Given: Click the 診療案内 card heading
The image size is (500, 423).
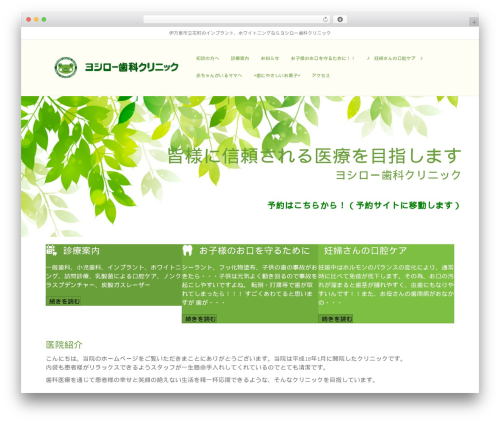Looking at the screenshot, I should 81,251.
